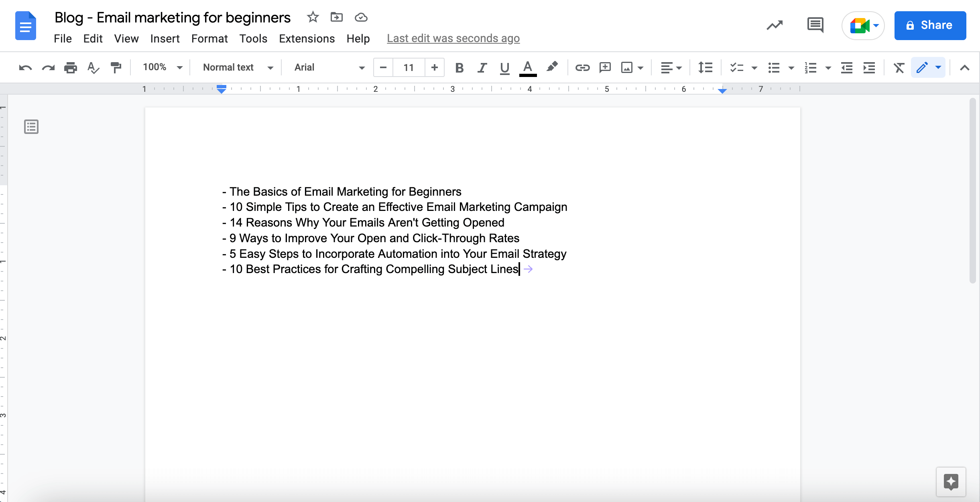The width and height of the screenshot is (980, 502).
Task: Open the zoom 100% dropdown
Action: tap(163, 67)
